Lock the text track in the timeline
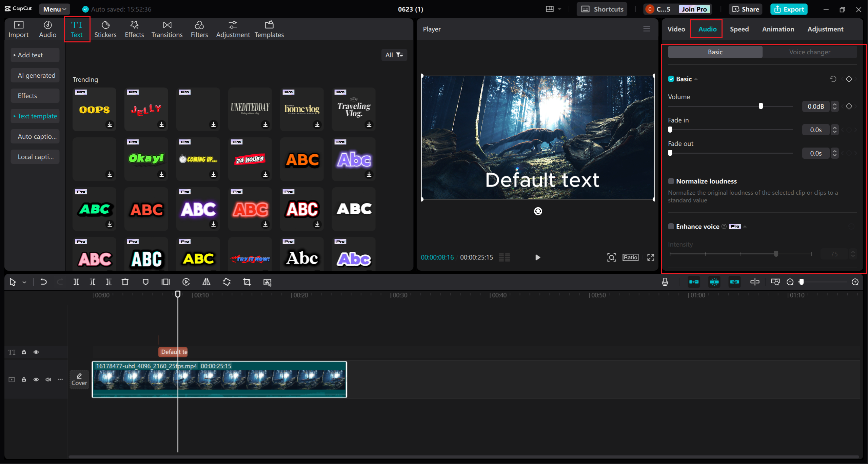868x464 pixels. pyautogui.click(x=24, y=352)
